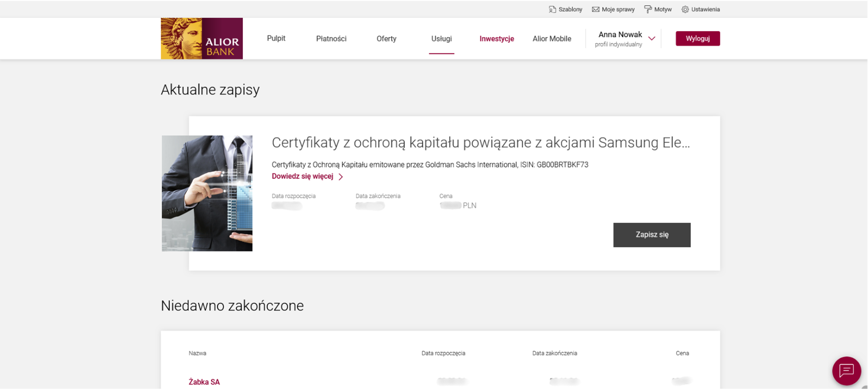Open Oferty menu
Image resolution: width=868 pixels, height=389 pixels.
click(387, 39)
